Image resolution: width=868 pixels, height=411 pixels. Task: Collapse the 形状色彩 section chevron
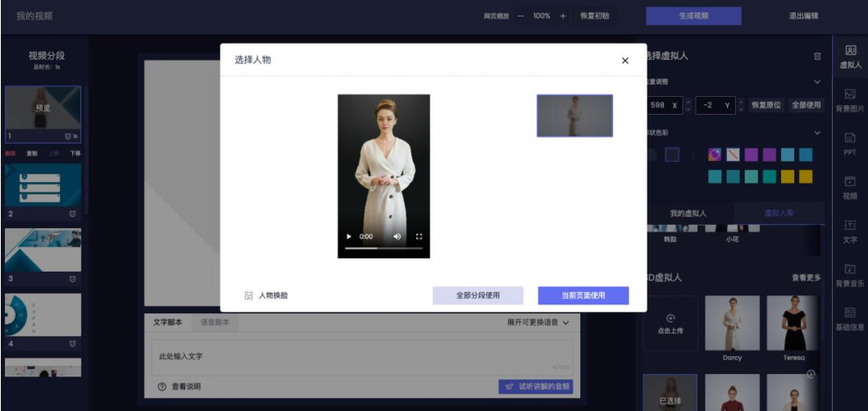click(x=818, y=133)
